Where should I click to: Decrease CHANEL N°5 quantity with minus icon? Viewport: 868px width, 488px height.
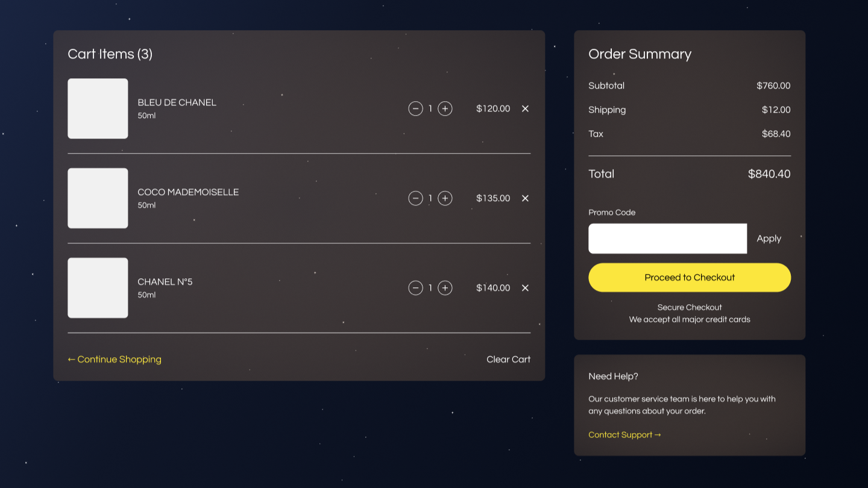pyautogui.click(x=415, y=287)
